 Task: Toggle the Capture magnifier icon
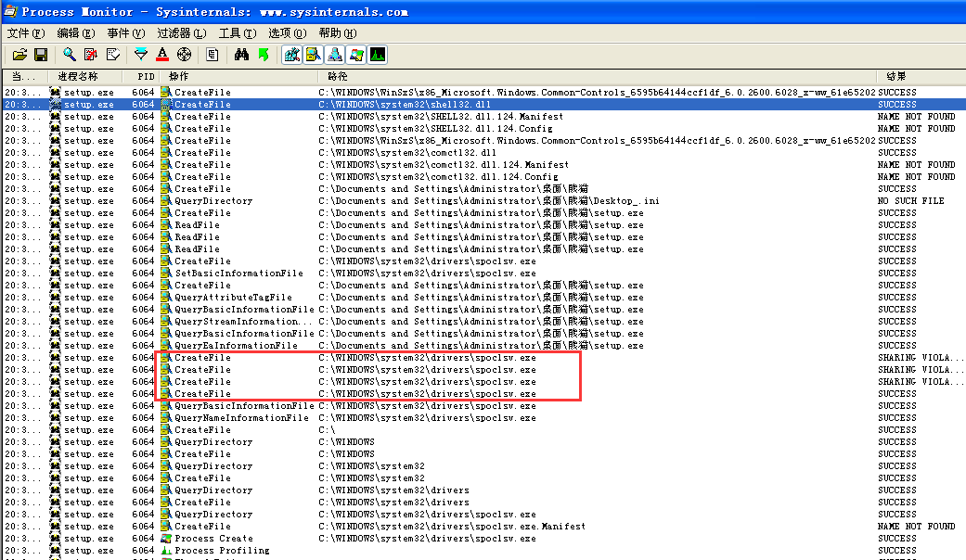[69, 55]
